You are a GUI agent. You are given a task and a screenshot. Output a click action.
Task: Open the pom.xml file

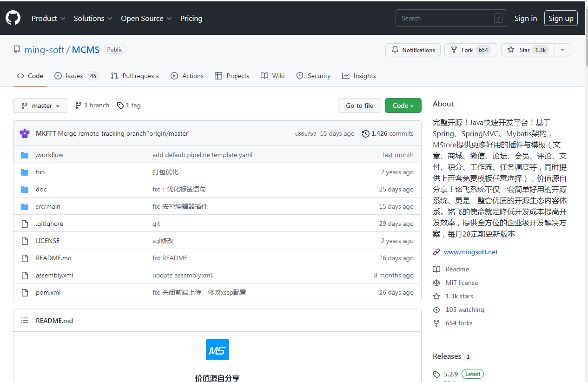point(48,292)
